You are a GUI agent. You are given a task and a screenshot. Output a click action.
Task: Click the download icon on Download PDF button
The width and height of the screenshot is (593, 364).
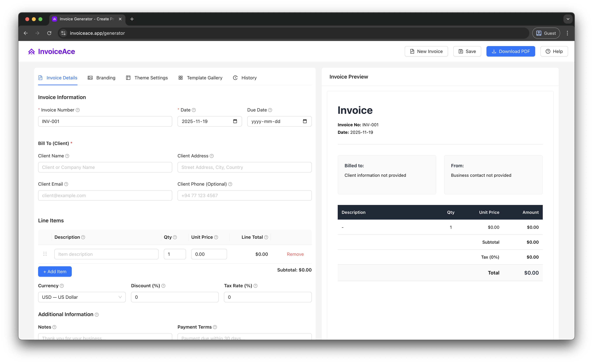click(494, 51)
